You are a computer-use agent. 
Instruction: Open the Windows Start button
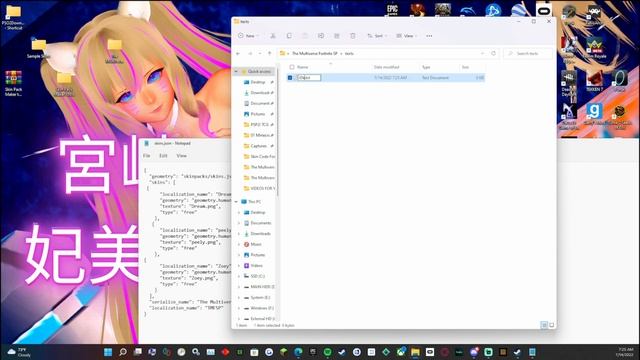[108, 352]
